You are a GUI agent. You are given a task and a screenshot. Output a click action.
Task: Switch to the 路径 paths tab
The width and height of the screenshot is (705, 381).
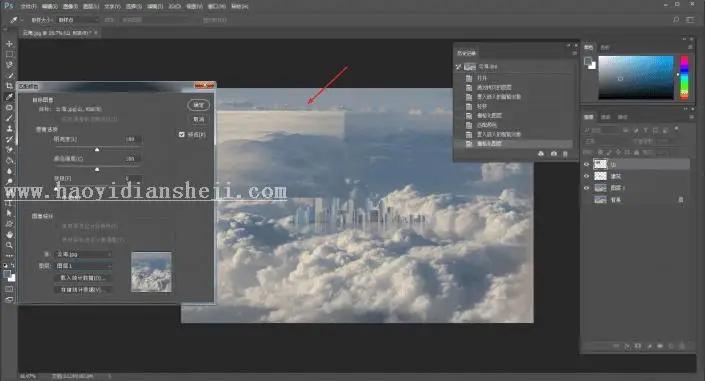[x=622, y=117]
